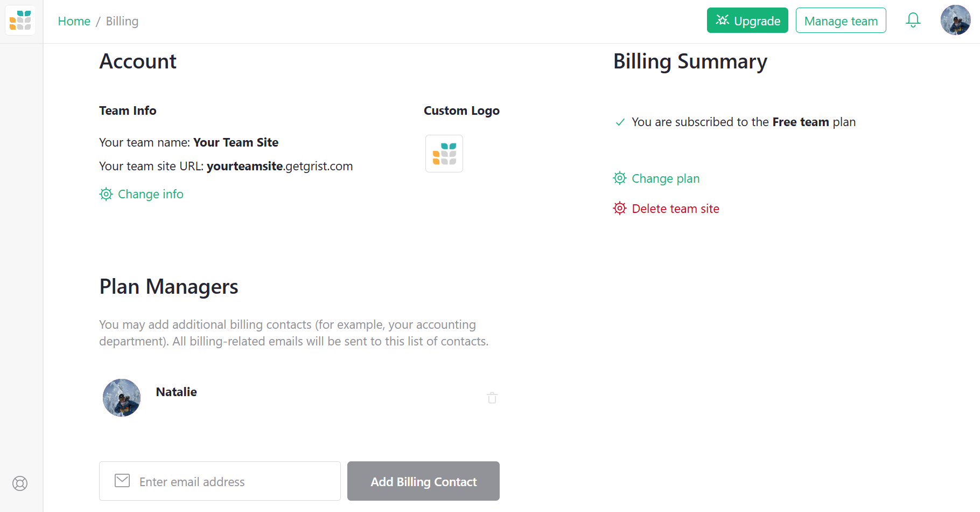Click the Grist logo in the sidebar
The width and height of the screenshot is (980, 512).
coord(20,20)
